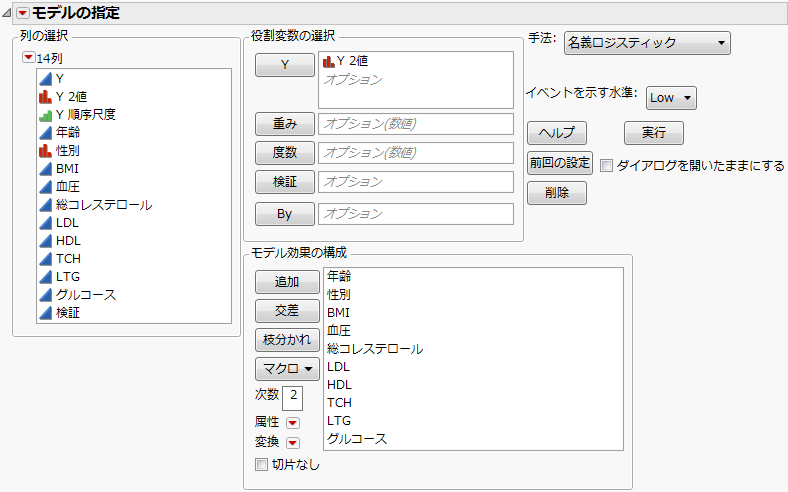Click the red nominal icon beside 性別
The height and width of the screenshot is (492, 788).
pyautogui.click(x=45, y=151)
